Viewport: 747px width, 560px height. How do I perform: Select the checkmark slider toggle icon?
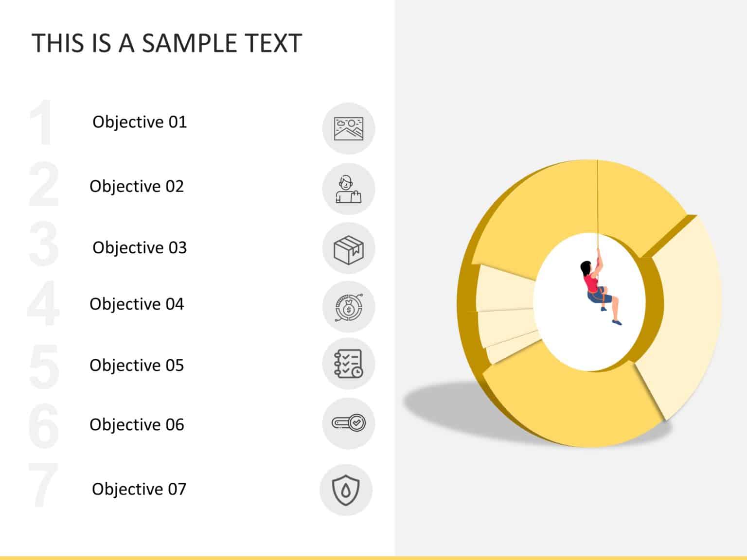tap(348, 423)
